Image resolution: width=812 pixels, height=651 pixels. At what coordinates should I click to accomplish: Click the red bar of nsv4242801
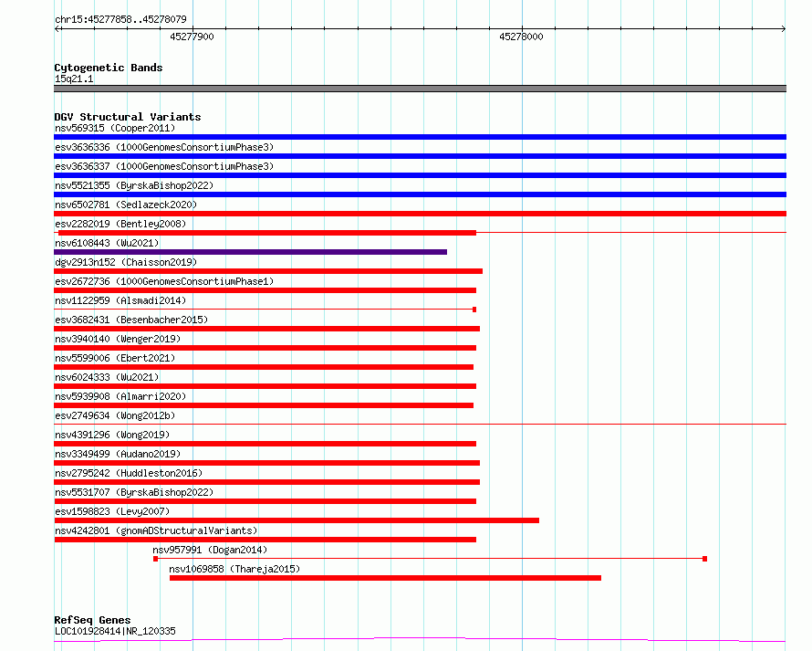tap(265, 540)
